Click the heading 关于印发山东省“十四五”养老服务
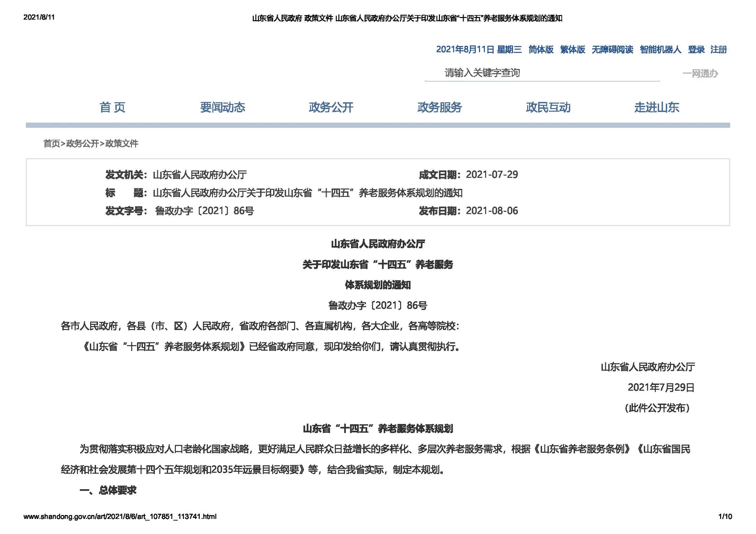 coord(378,264)
